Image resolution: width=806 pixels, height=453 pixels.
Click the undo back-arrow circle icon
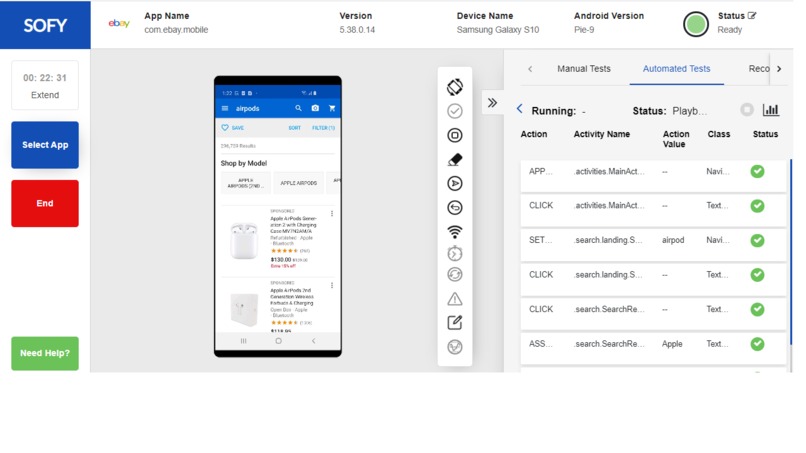pos(454,208)
